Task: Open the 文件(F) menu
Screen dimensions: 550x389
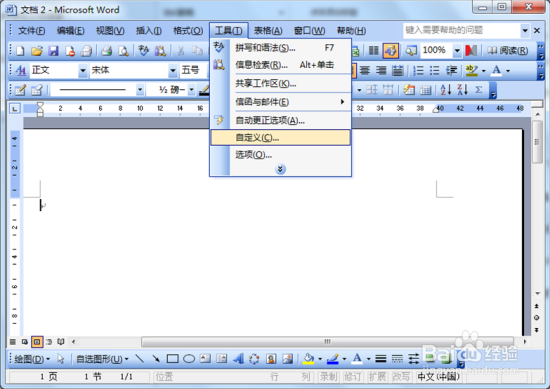Action: 31,31
